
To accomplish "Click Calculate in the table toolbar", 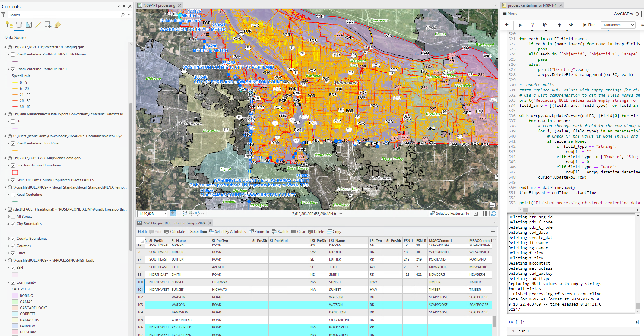I will point(175,232).
